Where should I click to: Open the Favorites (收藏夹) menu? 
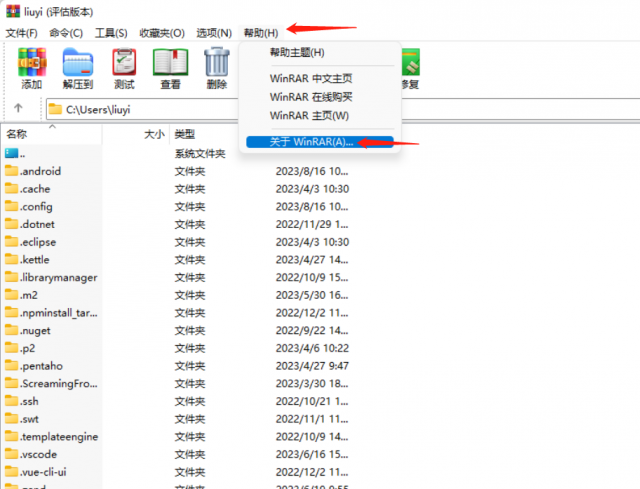pyautogui.click(x=162, y=33)
